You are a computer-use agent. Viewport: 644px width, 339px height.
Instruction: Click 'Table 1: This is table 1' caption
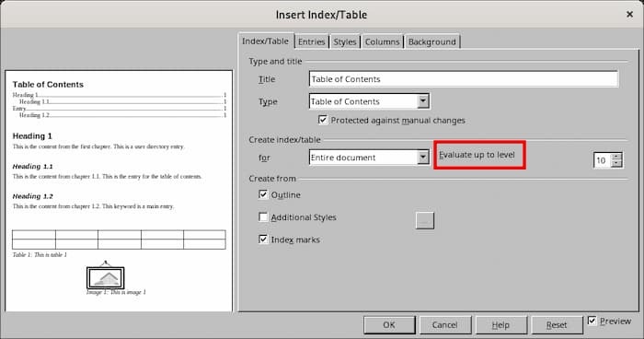(x=40, y=254)
